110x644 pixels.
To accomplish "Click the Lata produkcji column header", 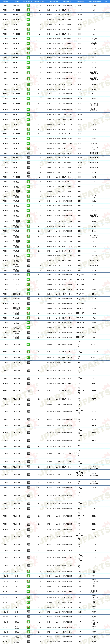I will pyautogui.click(x=53, y=2).
